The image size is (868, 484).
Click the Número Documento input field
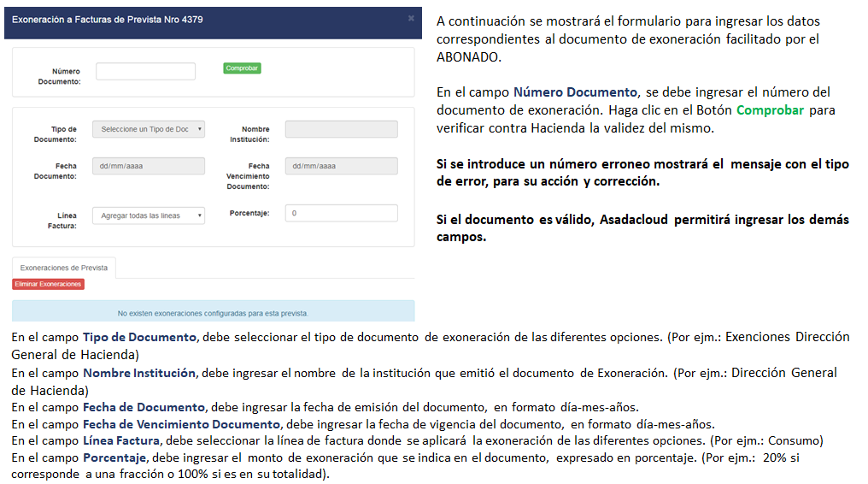click(x=145, y=72)
